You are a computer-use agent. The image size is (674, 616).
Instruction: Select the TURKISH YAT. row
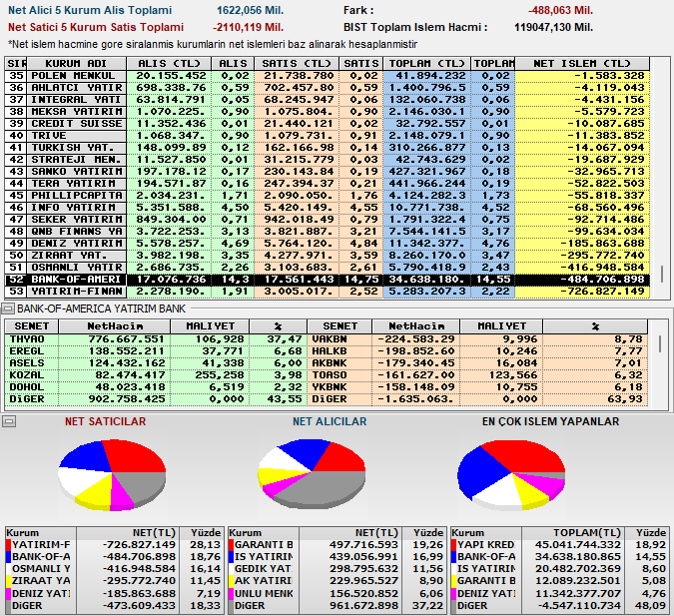[x=328, y=148]
